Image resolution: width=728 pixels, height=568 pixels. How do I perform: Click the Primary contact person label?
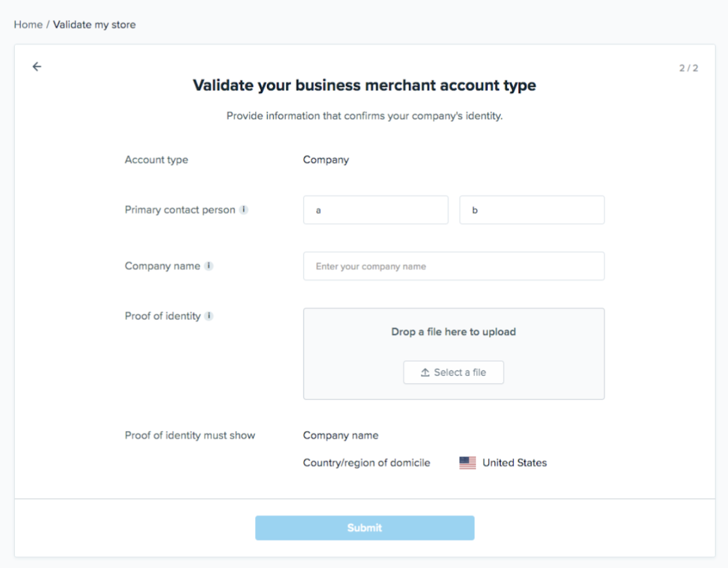coord(180,210)
